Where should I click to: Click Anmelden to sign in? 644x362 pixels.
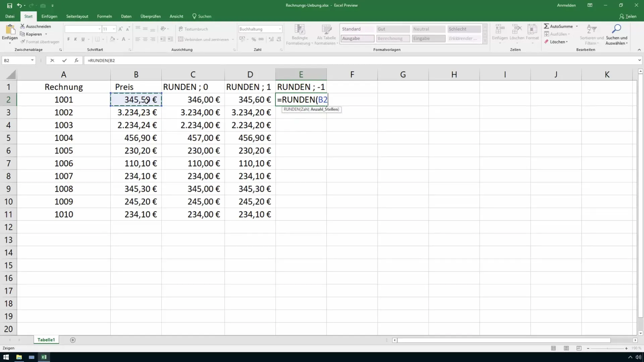point(566,5)
